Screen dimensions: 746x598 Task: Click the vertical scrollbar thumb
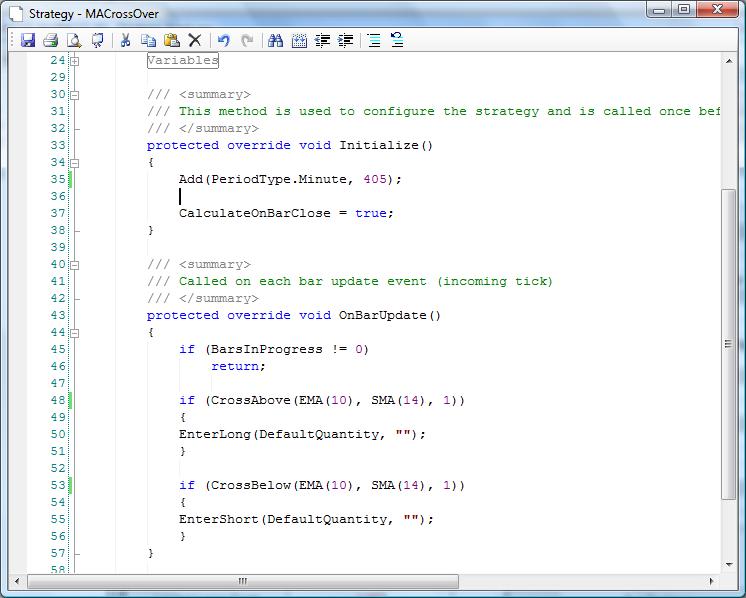728,344
